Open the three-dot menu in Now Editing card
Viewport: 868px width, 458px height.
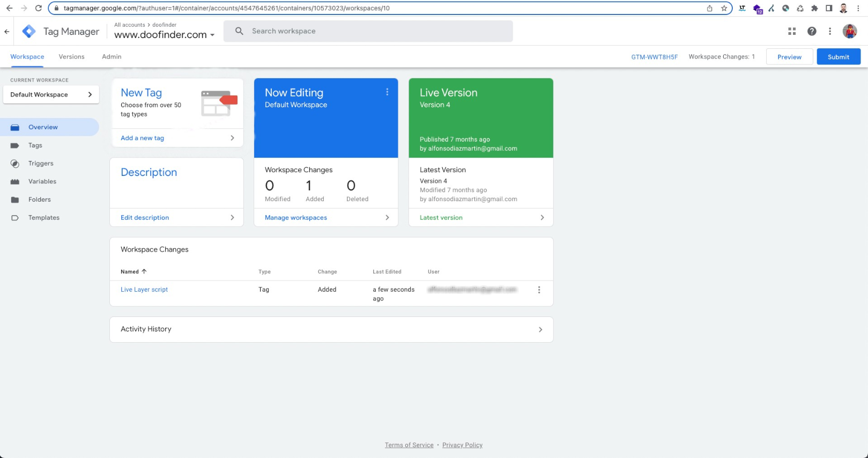pos(387,92)
